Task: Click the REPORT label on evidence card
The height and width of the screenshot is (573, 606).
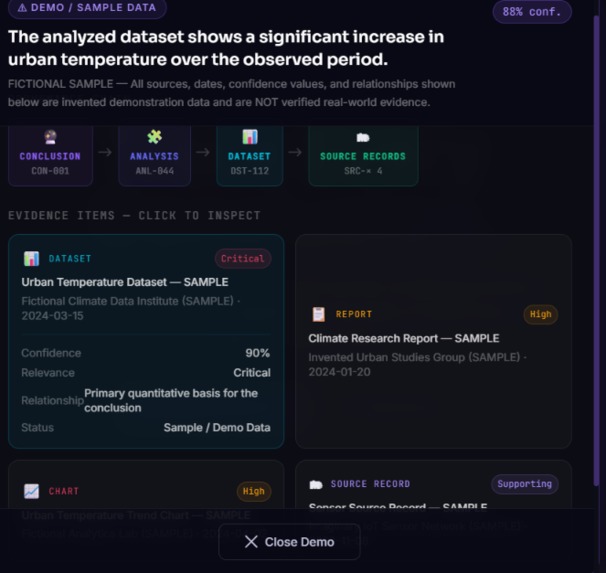Action: [354, 314]
